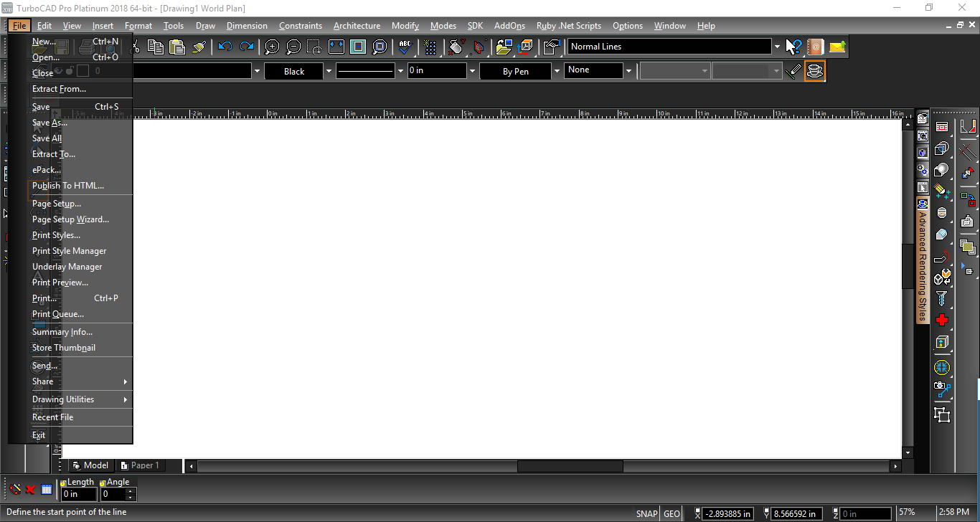Click the Paste clipboard icon
The image size is (980, 522).
pyautogui.click(x=176, y=47)
